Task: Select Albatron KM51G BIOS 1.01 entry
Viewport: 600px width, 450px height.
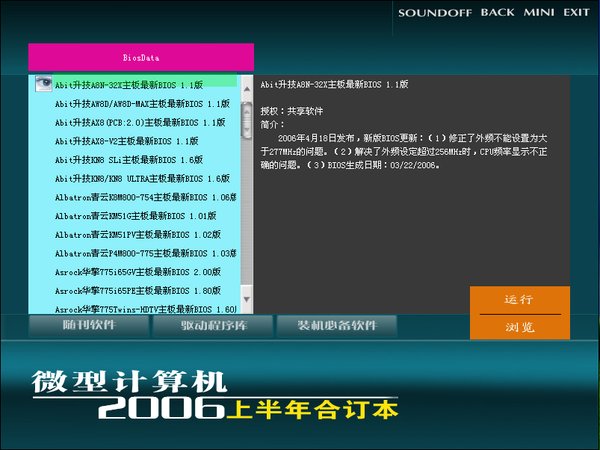Action: 136,215
